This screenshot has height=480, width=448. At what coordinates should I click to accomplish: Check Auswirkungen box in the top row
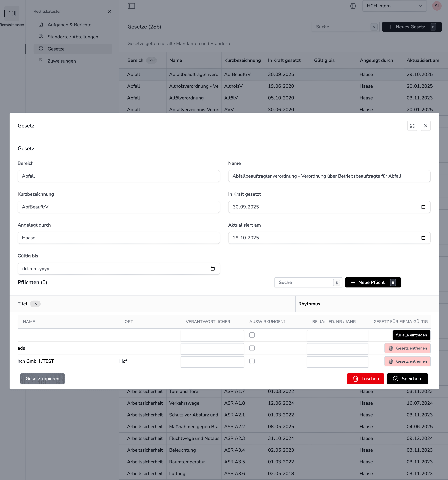pos(252,335)
